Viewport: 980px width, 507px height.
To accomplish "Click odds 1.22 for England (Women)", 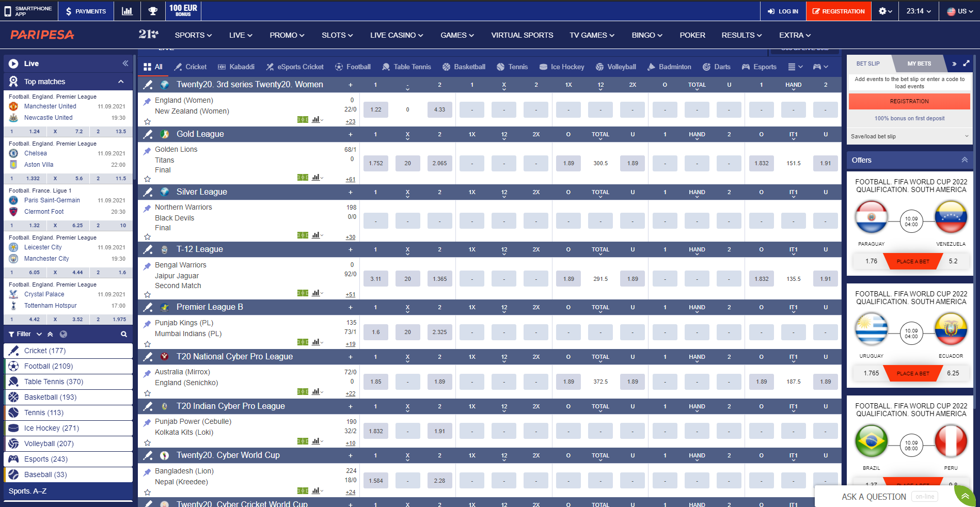I will click(x=376, y=109).
